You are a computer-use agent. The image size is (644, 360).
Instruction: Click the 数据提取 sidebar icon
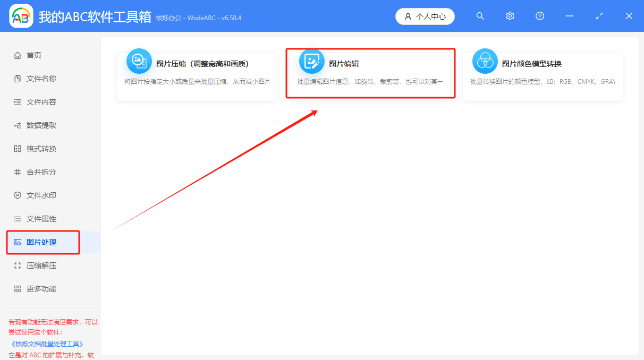(18, 125)
